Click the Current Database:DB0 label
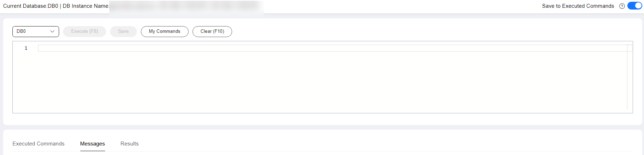Screen dimensions: 644x155 click(31, 6)
